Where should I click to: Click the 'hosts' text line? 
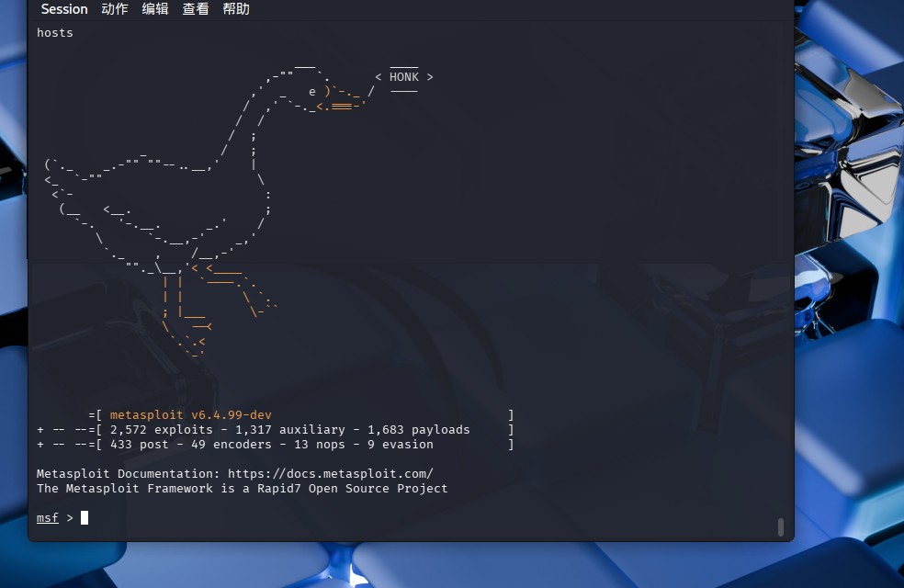point(55,33)
